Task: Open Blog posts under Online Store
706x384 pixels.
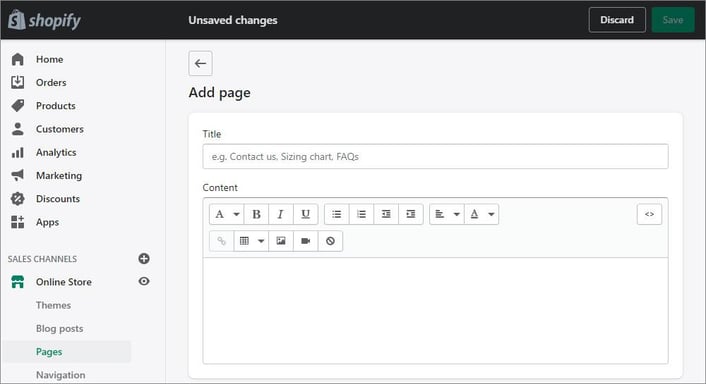Action: [x=59, y=329]
